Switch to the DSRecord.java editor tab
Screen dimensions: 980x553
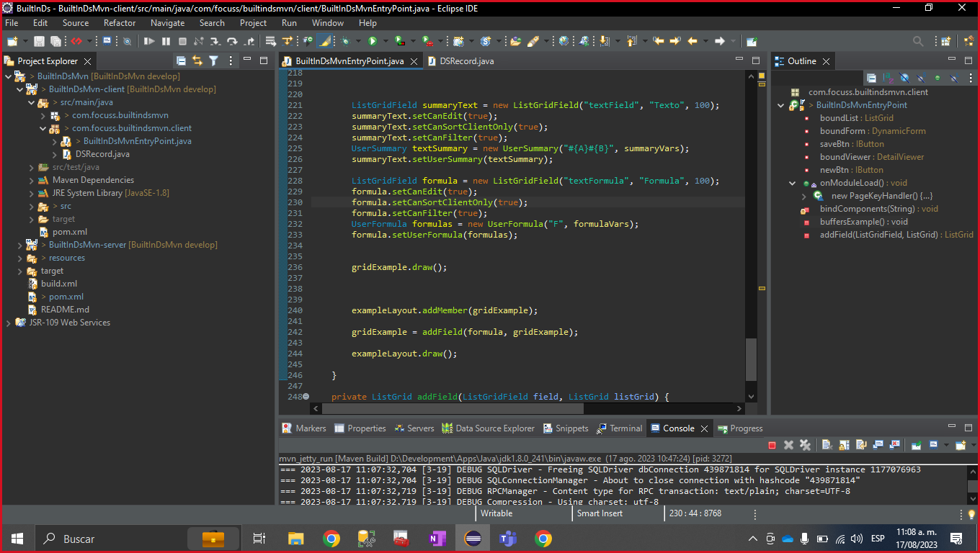466,61
